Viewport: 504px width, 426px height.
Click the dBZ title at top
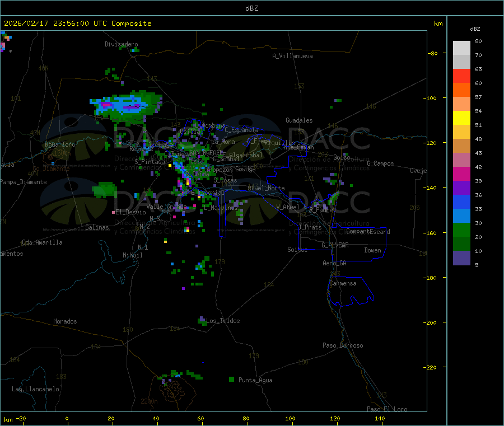point(251,8)
